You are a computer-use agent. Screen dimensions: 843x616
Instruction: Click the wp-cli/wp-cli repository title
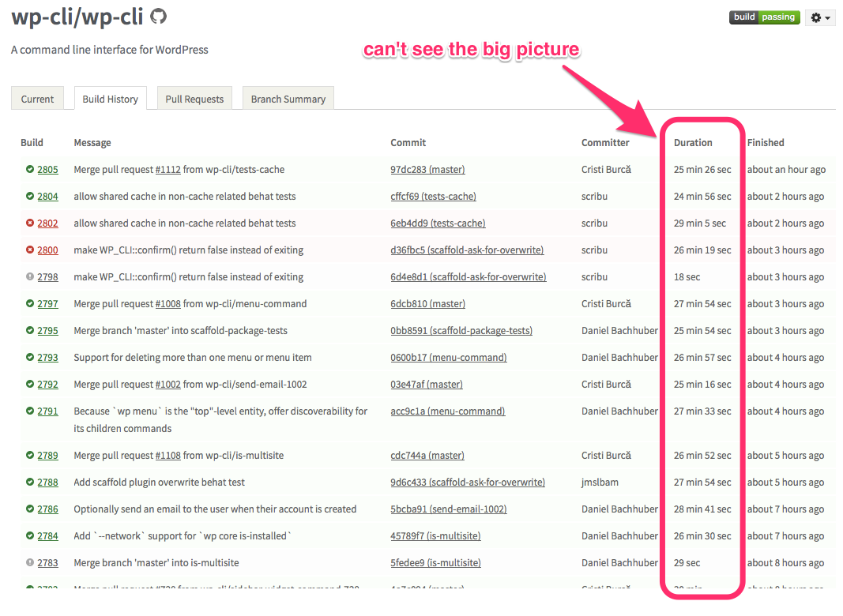(77, 17)
